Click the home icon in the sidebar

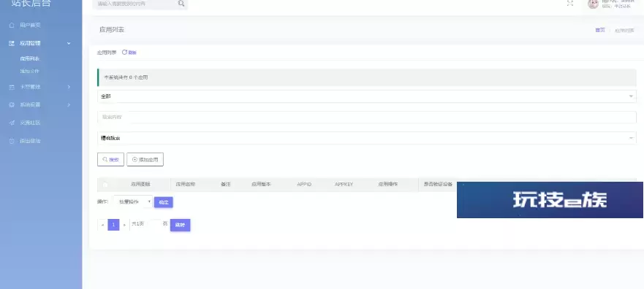point(12,26)
